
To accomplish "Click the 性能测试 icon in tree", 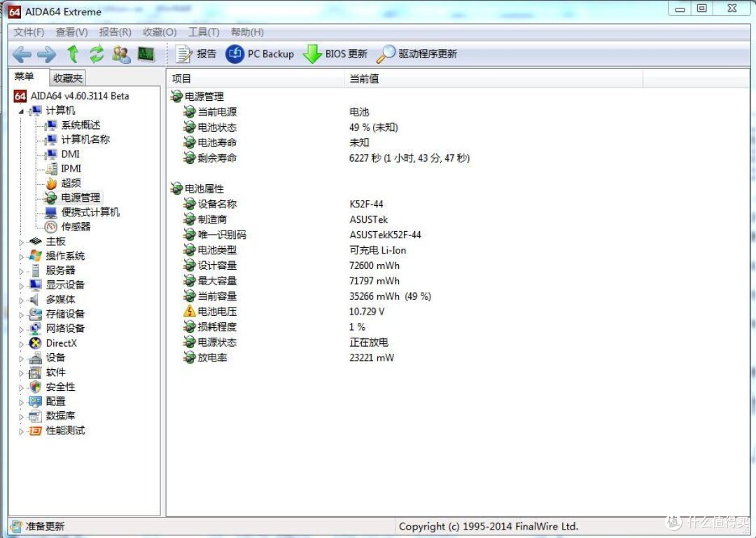I will coord(35,431).
